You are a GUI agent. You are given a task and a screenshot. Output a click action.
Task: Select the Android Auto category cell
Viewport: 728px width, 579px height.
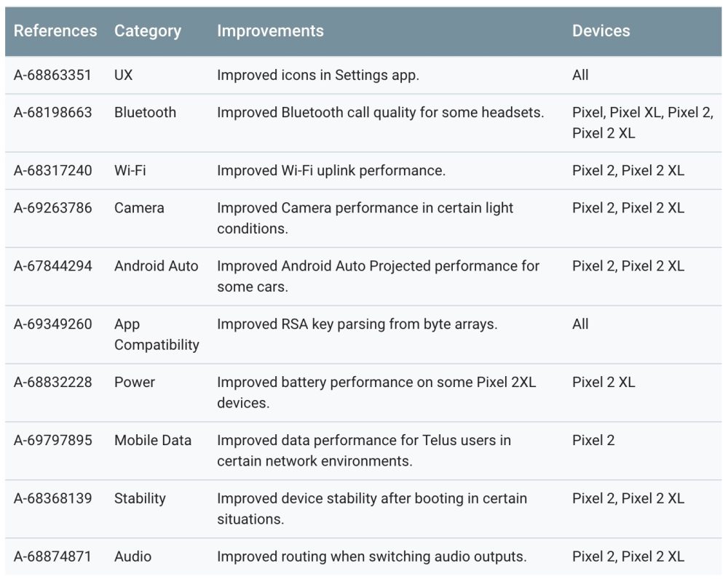point(156,266)
